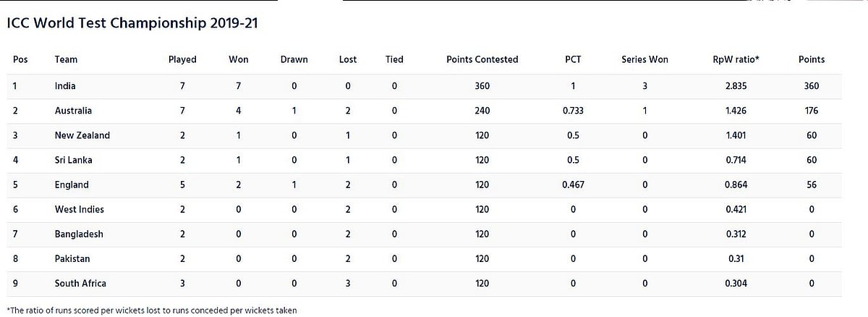Click South Africa team name
Viewport: 868px width, 317px height.
click(x=80, y=283)
